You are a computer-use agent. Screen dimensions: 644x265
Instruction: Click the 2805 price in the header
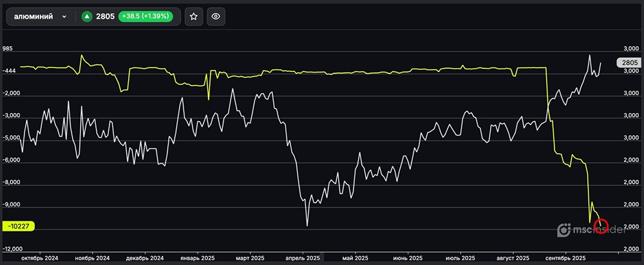(105, 17)
